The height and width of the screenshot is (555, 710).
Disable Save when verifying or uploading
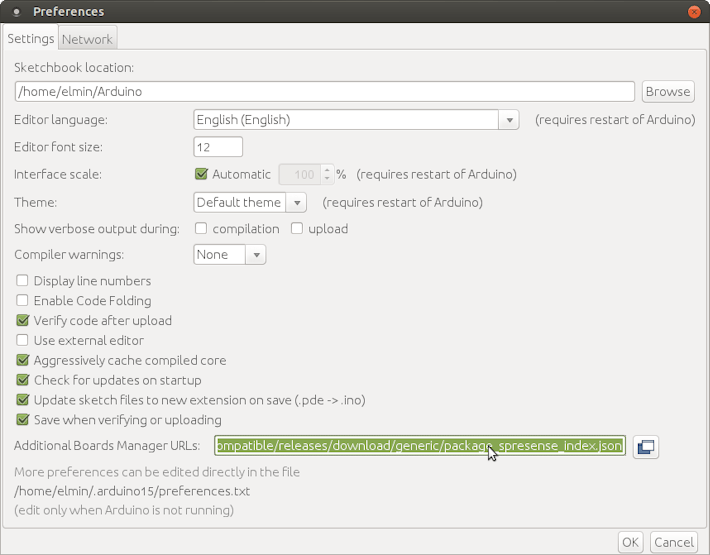coord(22,420)
